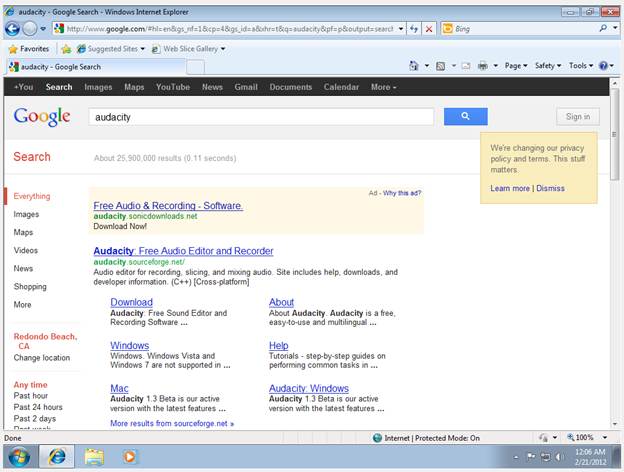Open Free Audio & Recording - Software ad

tap(168, 206)
